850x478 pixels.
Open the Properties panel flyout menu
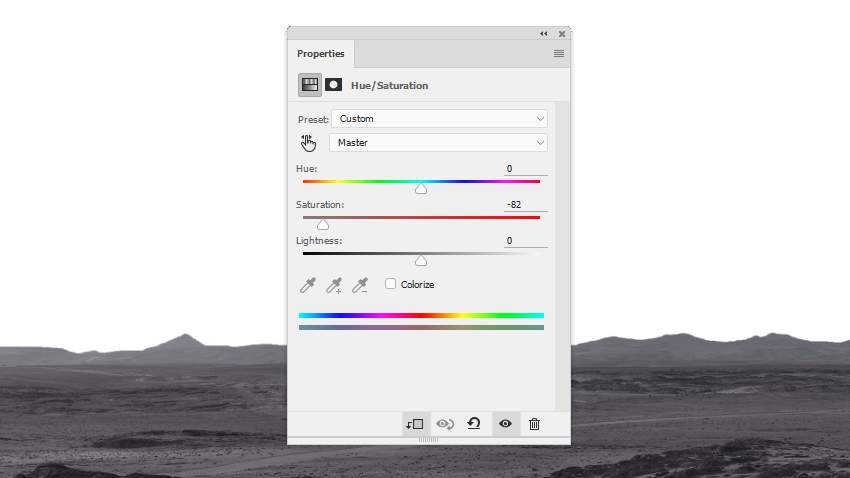(x=559, y=54)
